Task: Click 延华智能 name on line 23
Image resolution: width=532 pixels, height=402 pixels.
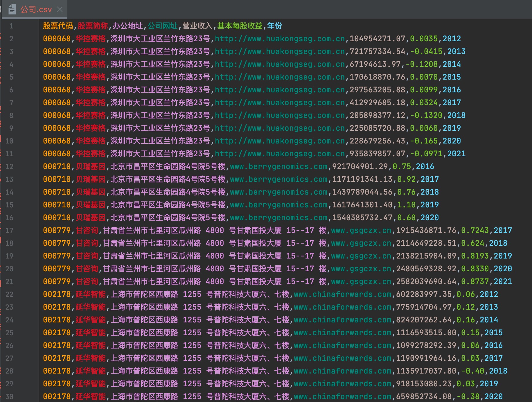Action: pyautogui.click(x=91, y=307)
